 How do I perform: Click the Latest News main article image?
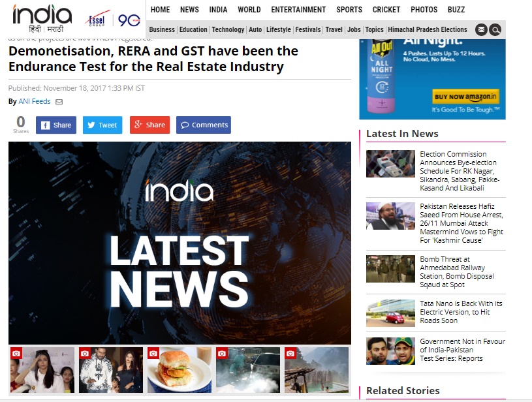(x=180, y=243)
